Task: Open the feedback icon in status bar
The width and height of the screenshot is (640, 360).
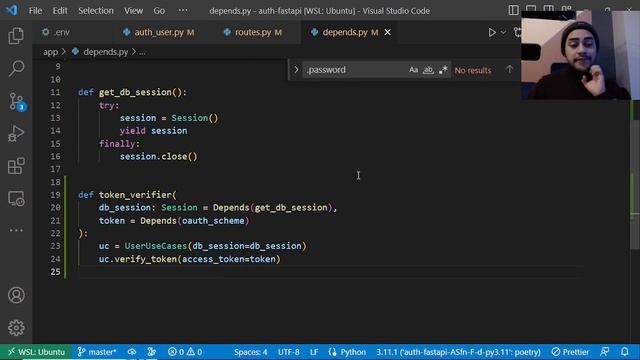Action: click(605, 352)
